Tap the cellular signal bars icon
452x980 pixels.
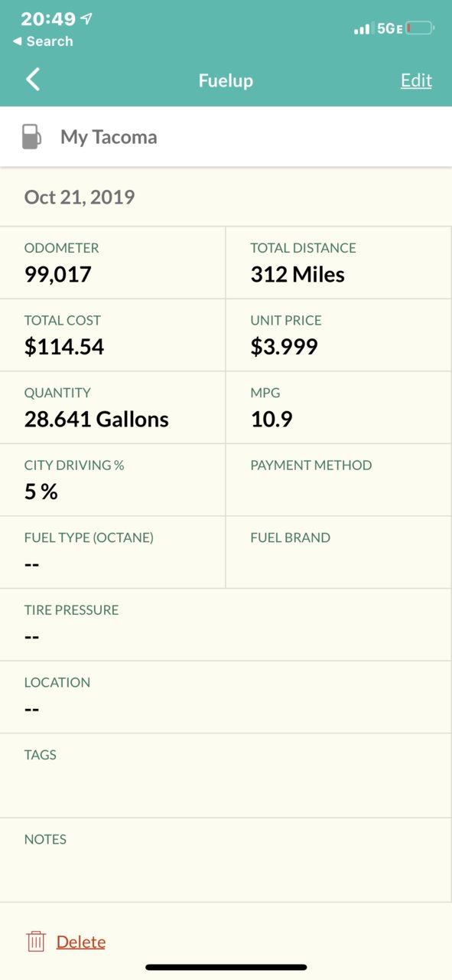[362, 29]
